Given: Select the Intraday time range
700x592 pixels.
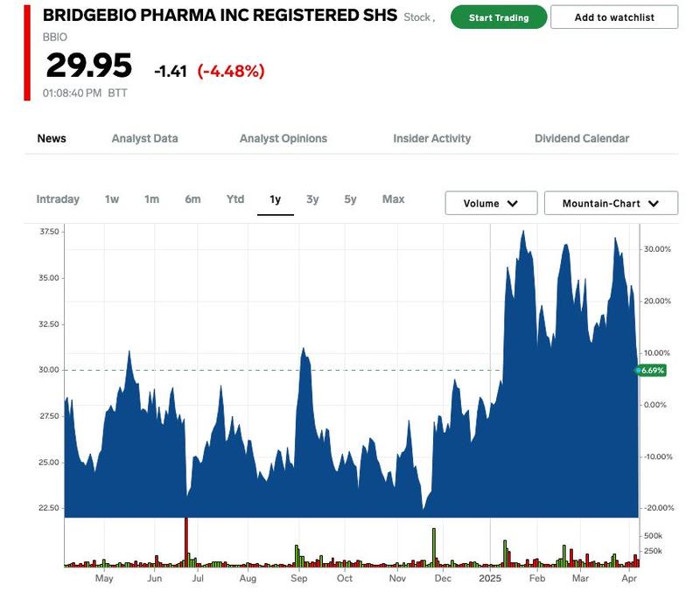Looking at the screenshot, I should [58, 199].
